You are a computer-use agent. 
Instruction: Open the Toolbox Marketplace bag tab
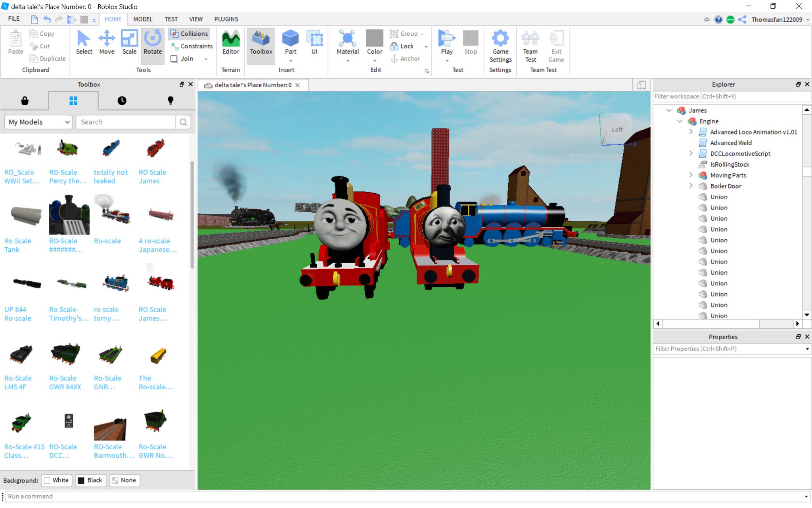pos(25,101)
